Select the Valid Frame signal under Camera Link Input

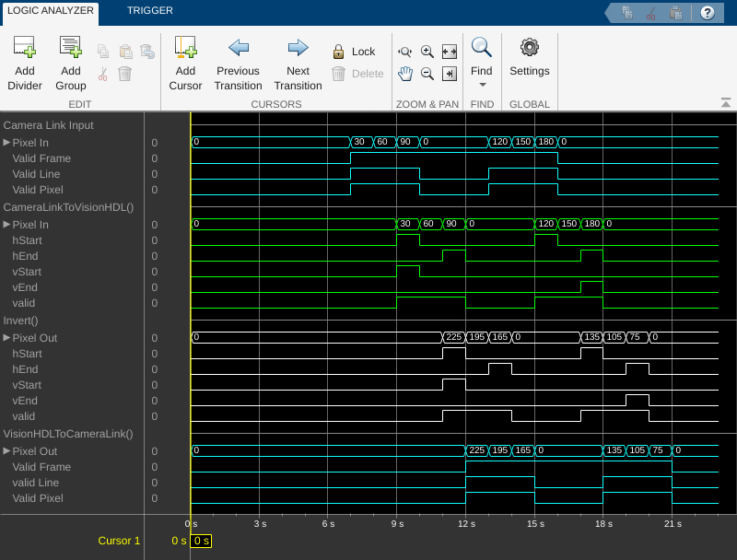(x=41, y=158)
